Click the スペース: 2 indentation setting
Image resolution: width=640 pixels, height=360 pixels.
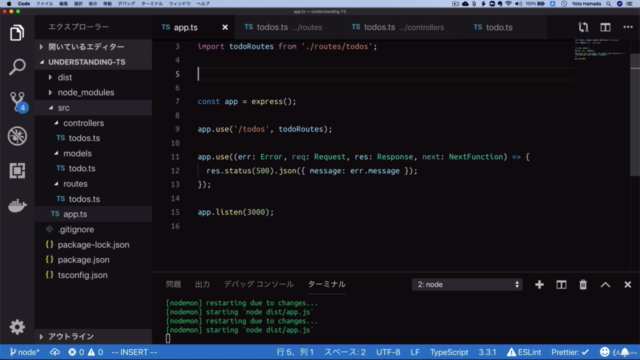[x=345, y=352]
